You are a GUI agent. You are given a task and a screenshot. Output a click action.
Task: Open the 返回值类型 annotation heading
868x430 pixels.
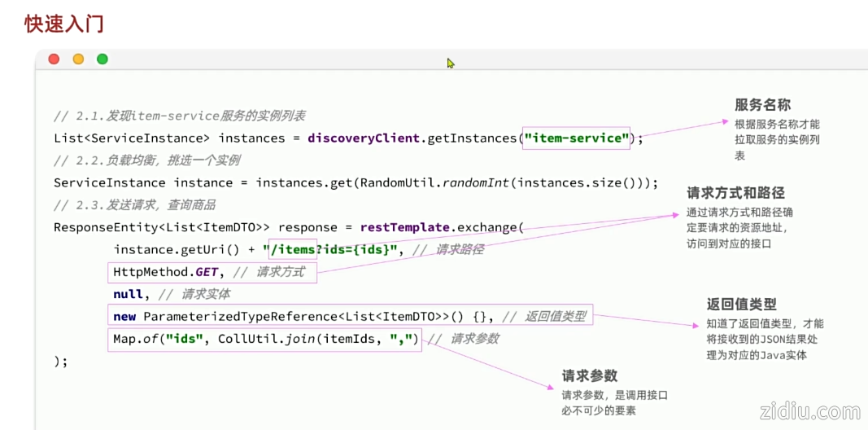click(741, 304)
